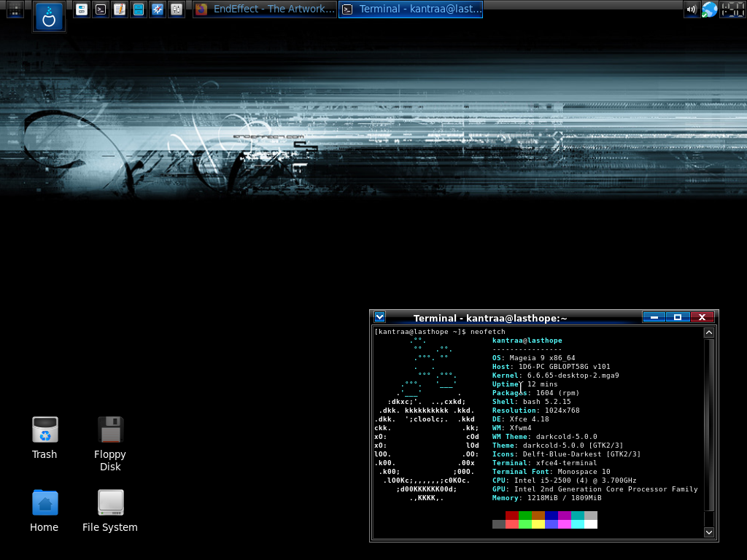
Task: Click the "WM Theme: darkcold-5.0.0" line
Action: (x=544, y=437)
